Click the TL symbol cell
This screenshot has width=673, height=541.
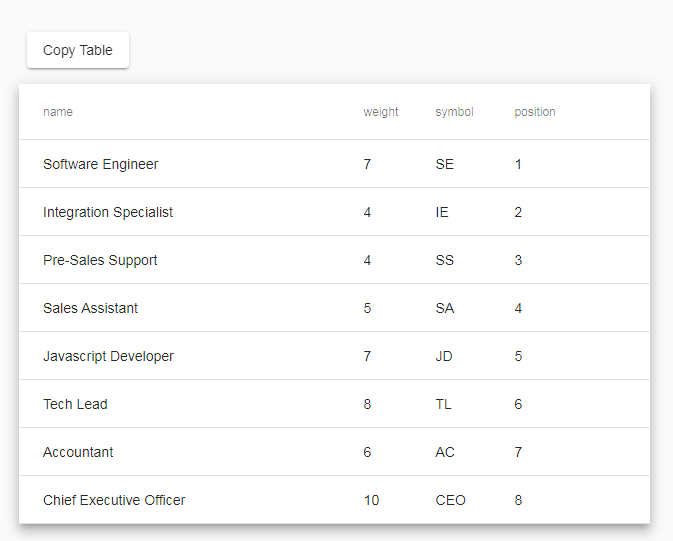tap(444, 404)
